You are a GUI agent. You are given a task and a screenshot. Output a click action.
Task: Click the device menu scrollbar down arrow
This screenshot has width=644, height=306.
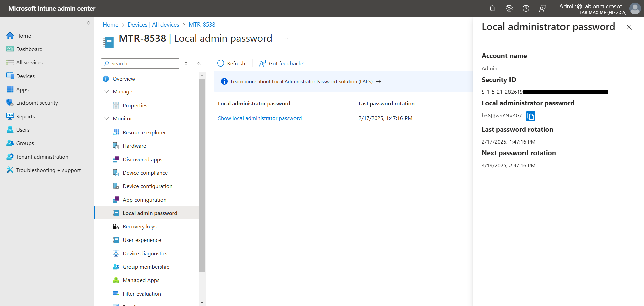pos(202,302)
